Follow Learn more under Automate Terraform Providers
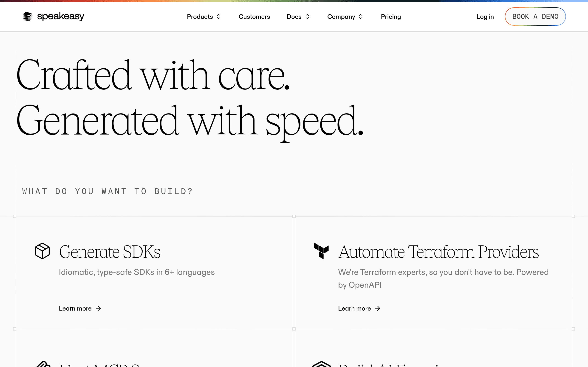 (x=354, y=308)
